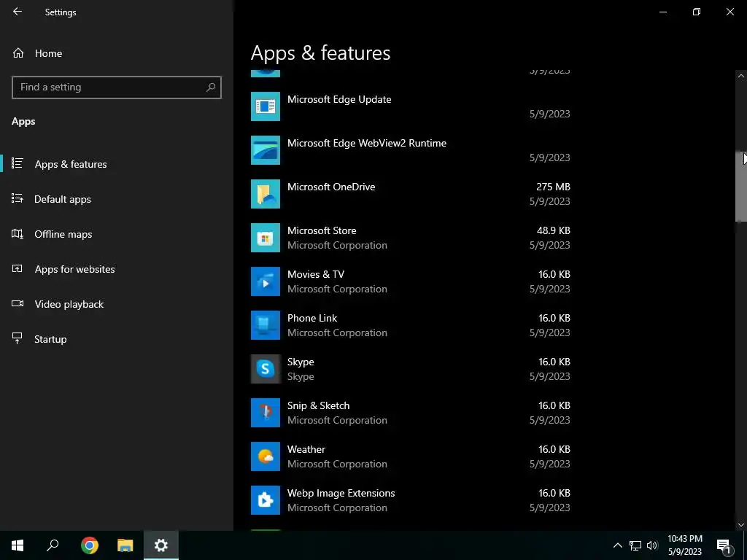Open the Windows Start menu
This screenshot has height=560, width=747.
tap(18, 545)
